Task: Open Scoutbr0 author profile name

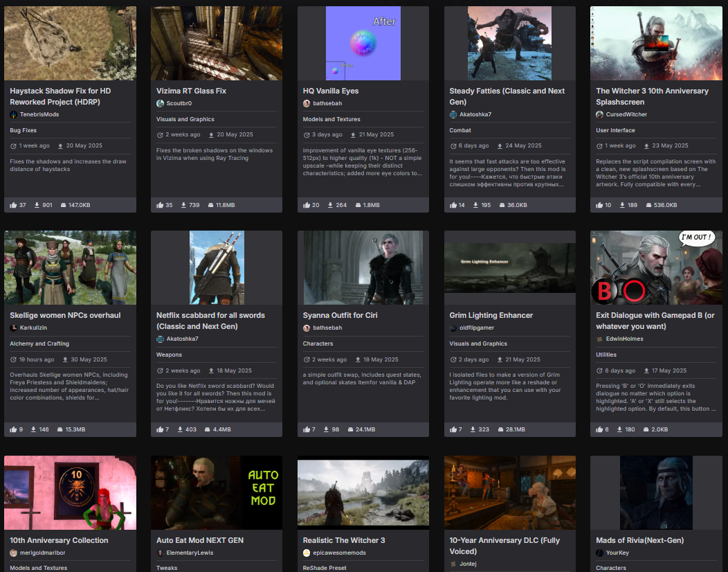Action: 179,103
